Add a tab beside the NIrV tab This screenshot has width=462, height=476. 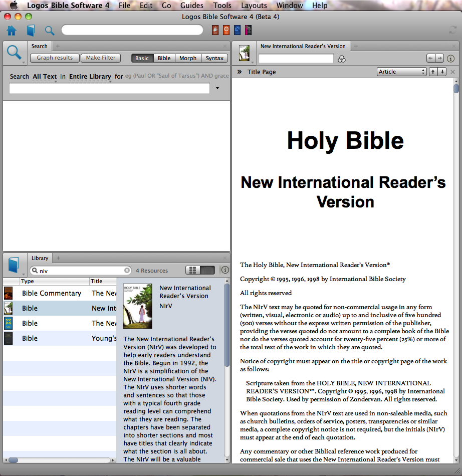tap(356, 46)
